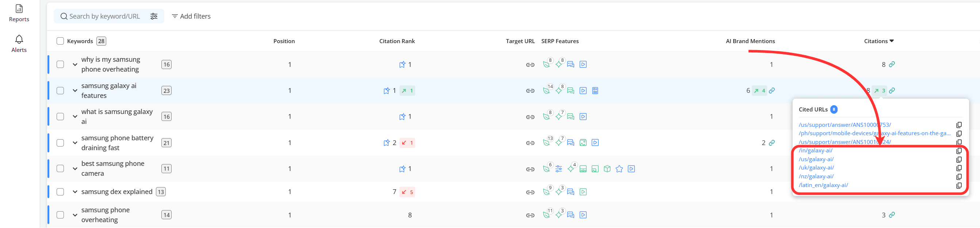This screenshot has width=980, height=228.
Task: Open the Alerts bell in the sidebar
Action: coord(19,43)
